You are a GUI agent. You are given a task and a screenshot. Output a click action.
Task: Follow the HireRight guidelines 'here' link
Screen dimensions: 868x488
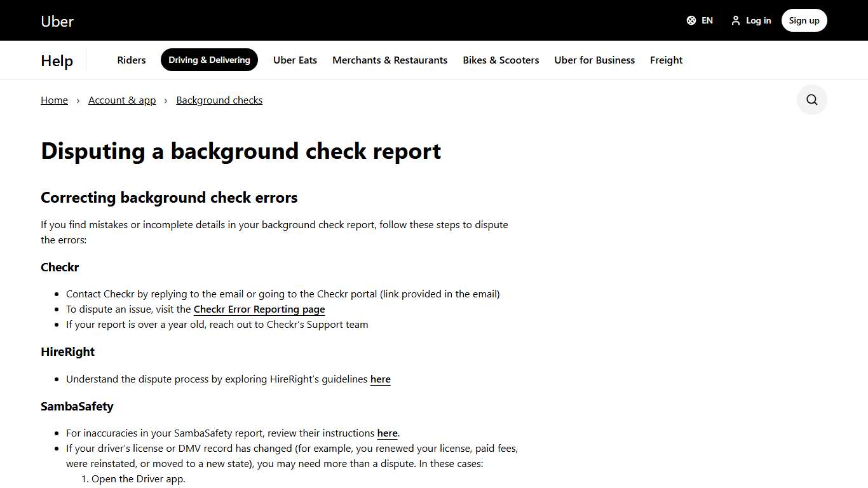(x=380, y=379)
